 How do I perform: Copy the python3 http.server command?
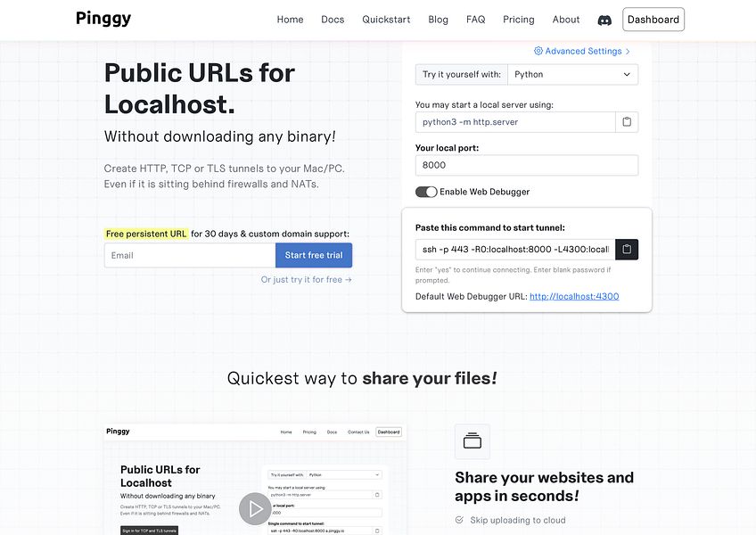tap(629, 121)
